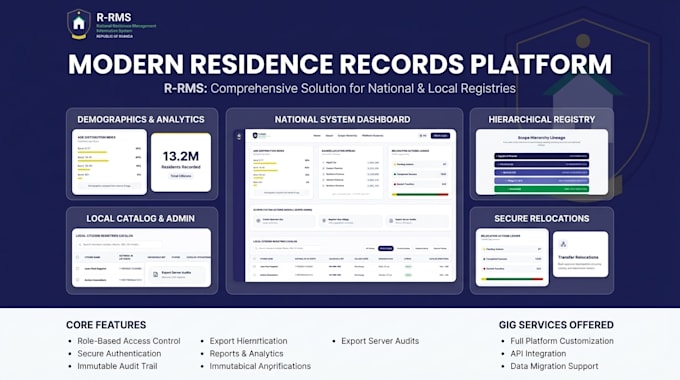Screen dimensions: 680x380
Task: Toggle the second citizen row checkbox in Local Catalog
Action: coord(78,280)
